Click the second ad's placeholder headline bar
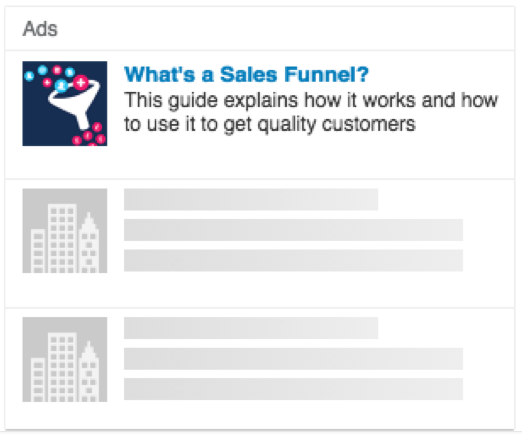 (x=251, y=199)
